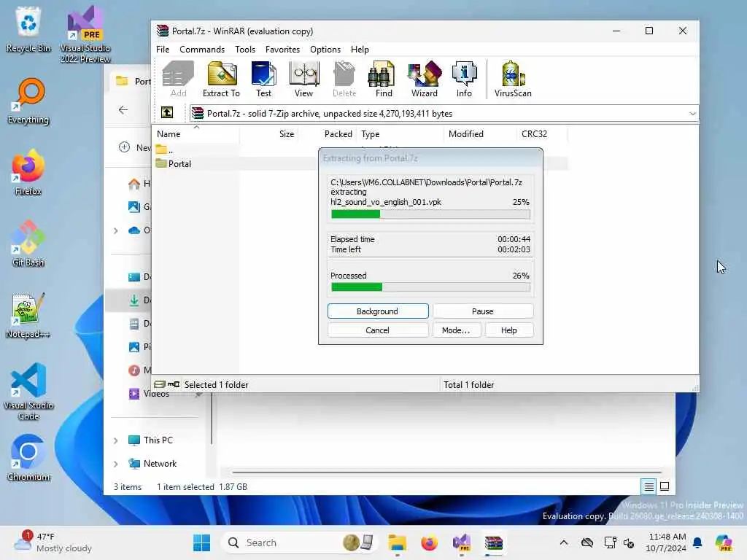The height and width of the screenshot is (560, 747).
Task: Click the Extract To toolbar icon
Action: pyautogui.click(x=222, y=79)
